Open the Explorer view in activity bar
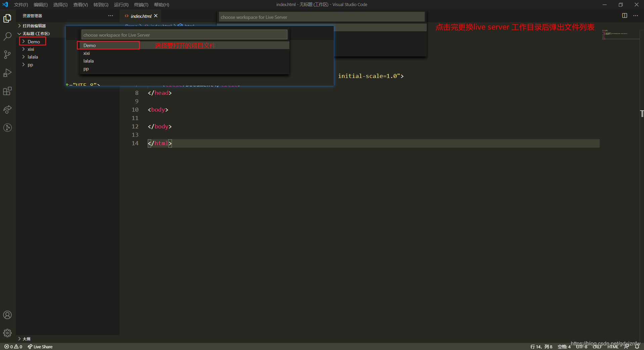Image resolution: width=644 pixels, height=350 pixels. pos(7,18)
